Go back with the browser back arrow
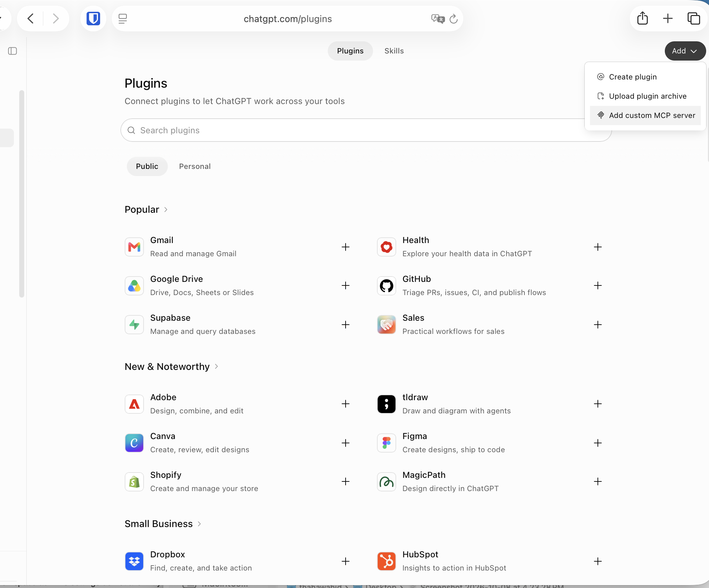This screenshot has width=709, height=588. coord(31,19)
